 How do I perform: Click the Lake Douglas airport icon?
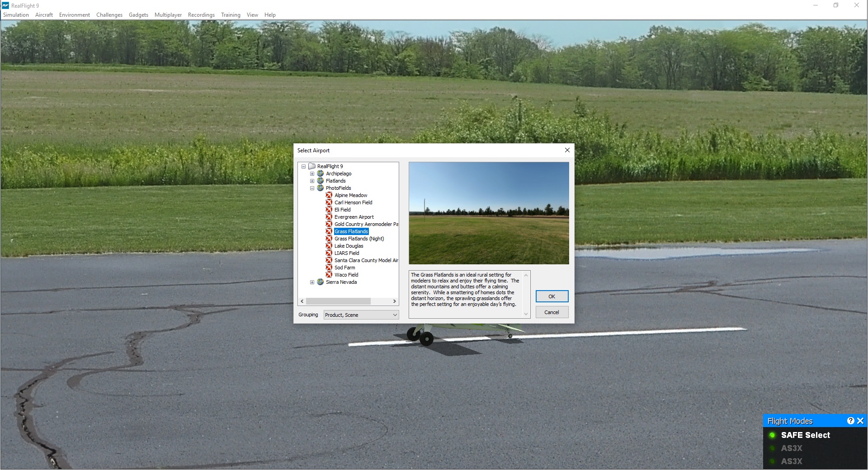pos(329,246)
